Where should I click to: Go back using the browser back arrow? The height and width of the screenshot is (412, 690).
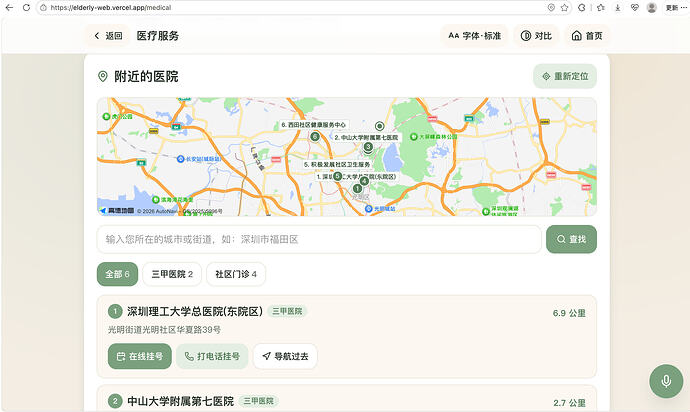coord(9,7)
